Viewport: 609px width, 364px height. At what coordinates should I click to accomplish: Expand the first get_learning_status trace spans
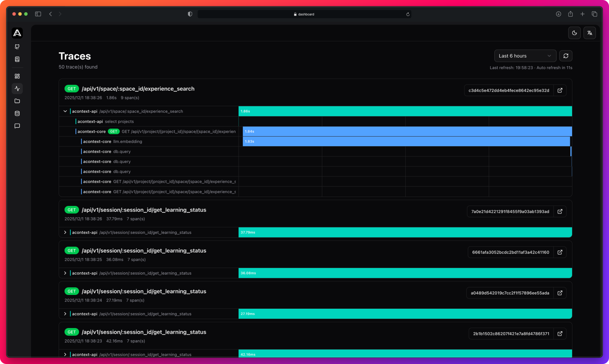pyautogui.click(x=65, y=232)
